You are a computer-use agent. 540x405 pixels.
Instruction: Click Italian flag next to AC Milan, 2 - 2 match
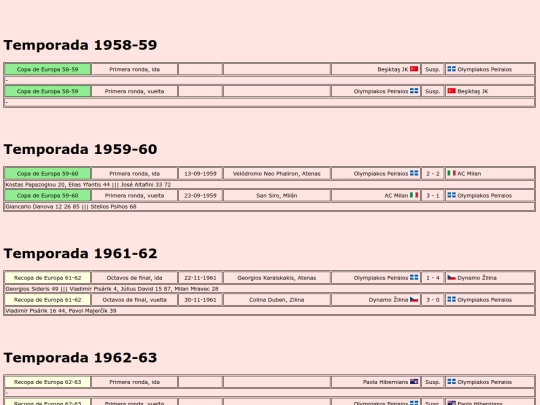pos(451,173)
